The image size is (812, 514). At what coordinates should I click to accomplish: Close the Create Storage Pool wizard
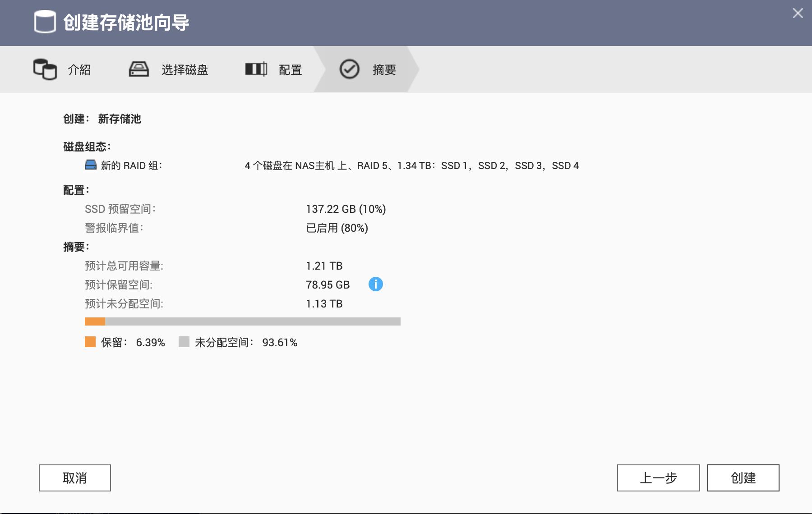[x=798, y=13]
